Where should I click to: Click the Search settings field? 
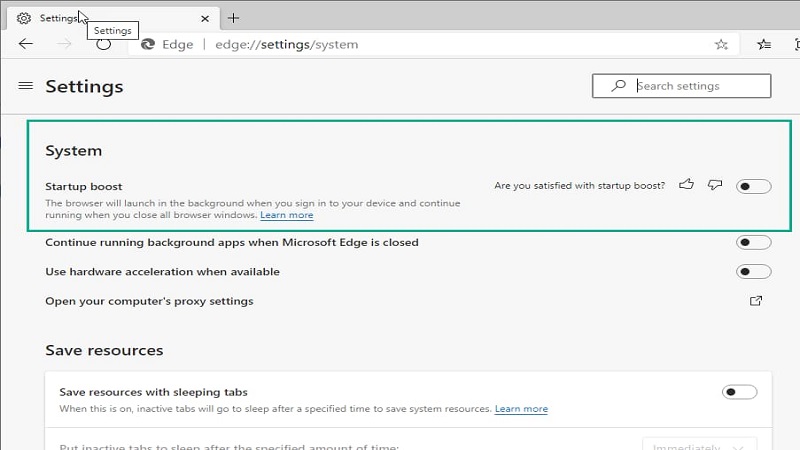point(692,86)
